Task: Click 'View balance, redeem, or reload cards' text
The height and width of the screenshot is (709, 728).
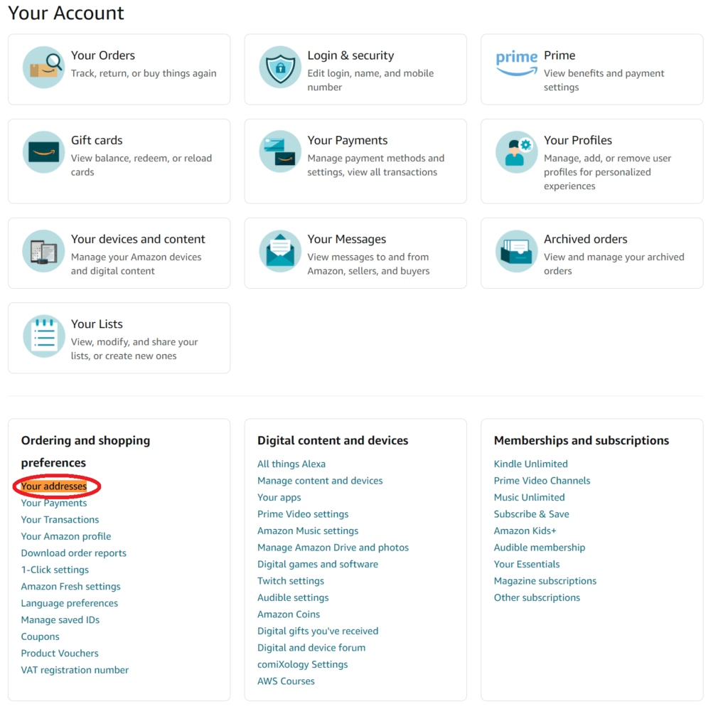Action: point(141,165)
